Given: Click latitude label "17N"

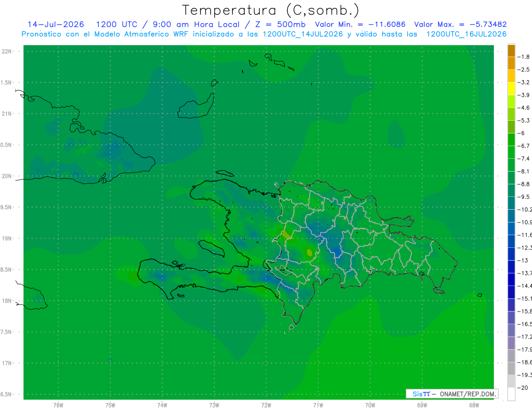Looking at the screenshot, I should pyautogui.click(x=7, y=363).
